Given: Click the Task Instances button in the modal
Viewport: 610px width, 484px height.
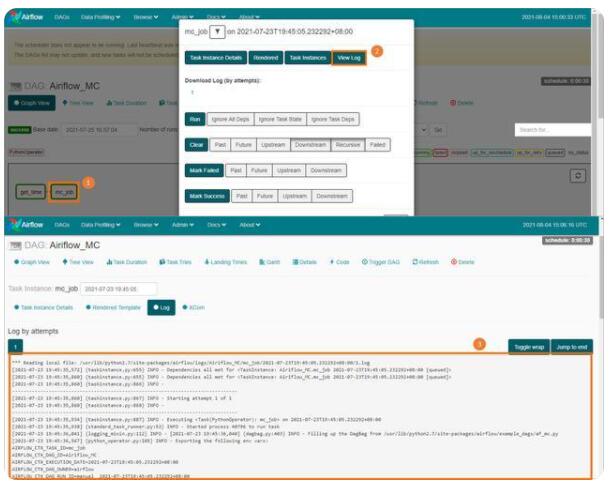Looking at the screenshot, I should 308,58.
